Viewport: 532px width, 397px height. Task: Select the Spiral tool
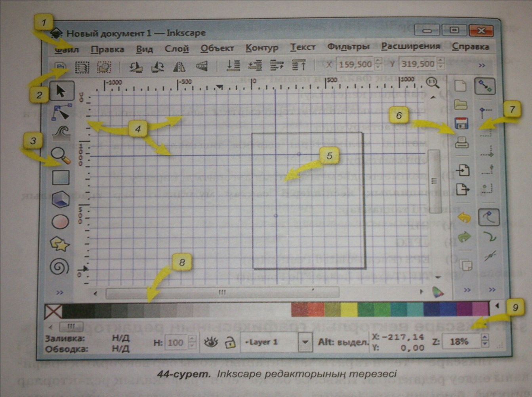(x=59, y=266)
